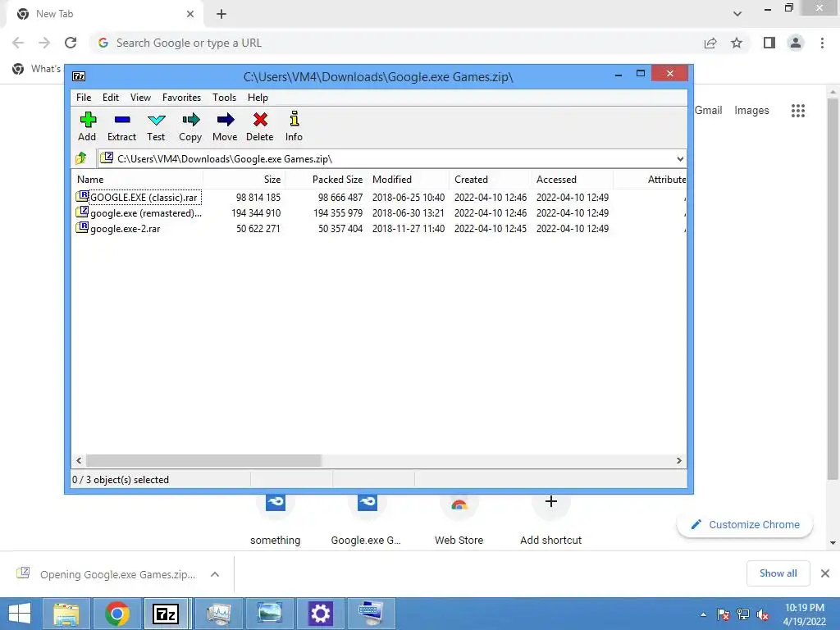
Task: Open File Explorer from the taskbar
Action: click(x=66, y=614)
